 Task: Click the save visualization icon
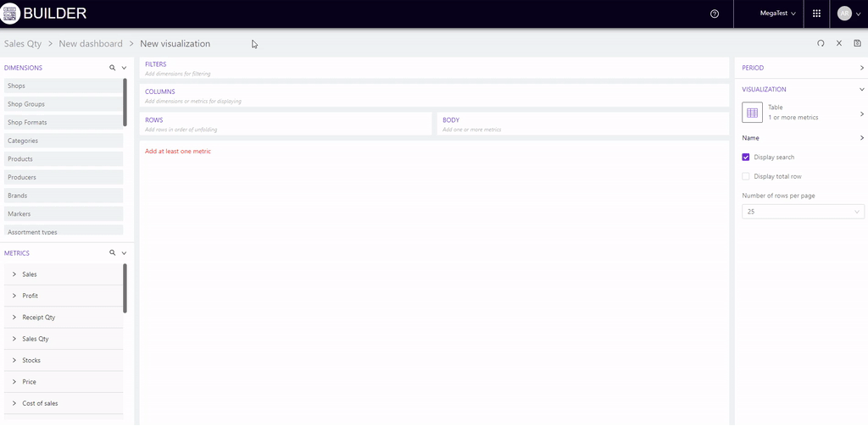point(857,43)
